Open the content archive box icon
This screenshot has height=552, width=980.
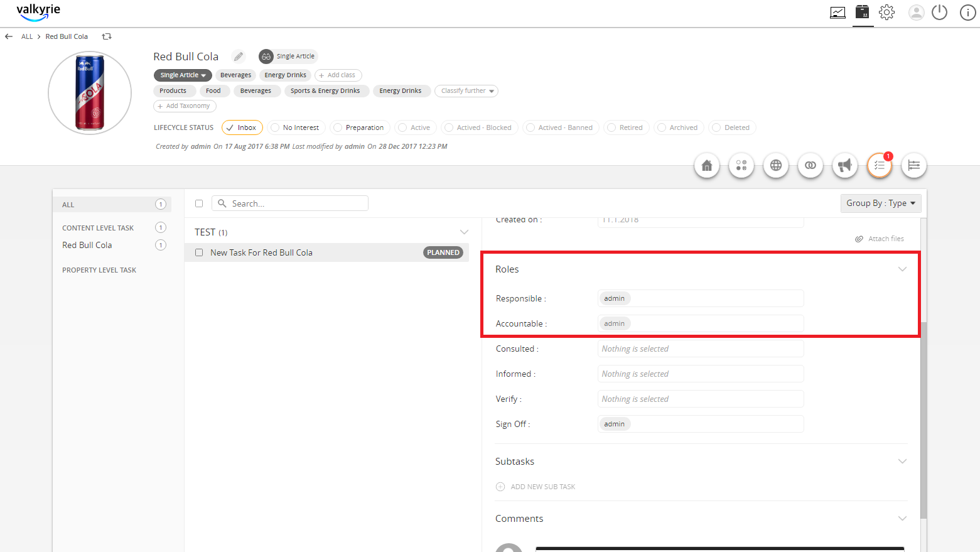point(863,12)
